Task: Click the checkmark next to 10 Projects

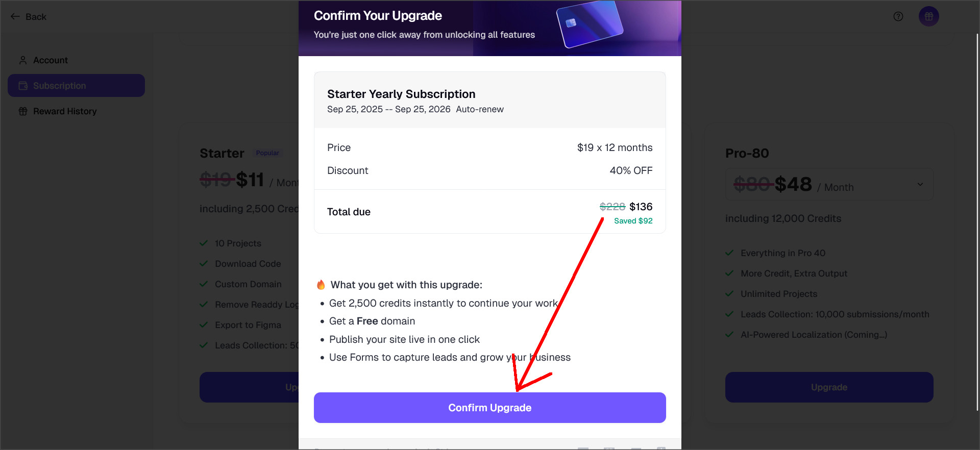Action: point(204,243)
